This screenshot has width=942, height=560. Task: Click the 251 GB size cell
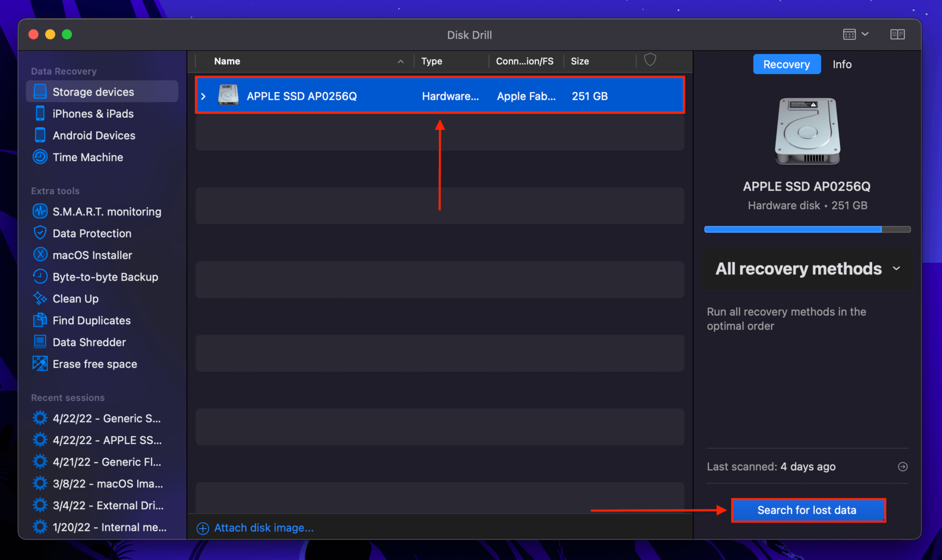pos(590,96)
